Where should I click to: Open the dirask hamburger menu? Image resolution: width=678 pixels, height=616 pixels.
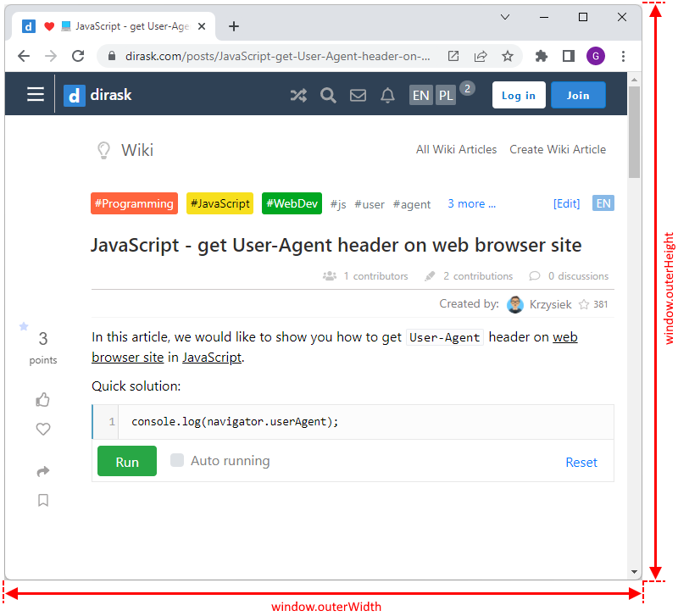[35, 94]
